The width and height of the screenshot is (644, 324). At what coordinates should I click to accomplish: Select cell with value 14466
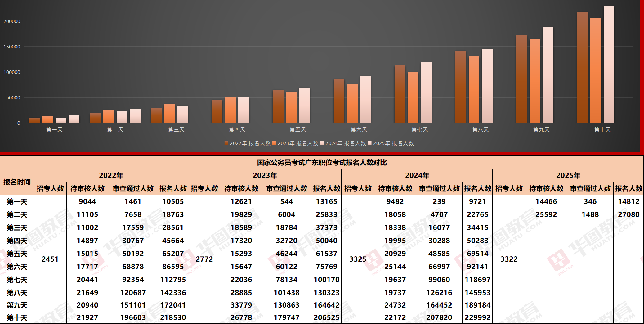click(x=546, y=201)
